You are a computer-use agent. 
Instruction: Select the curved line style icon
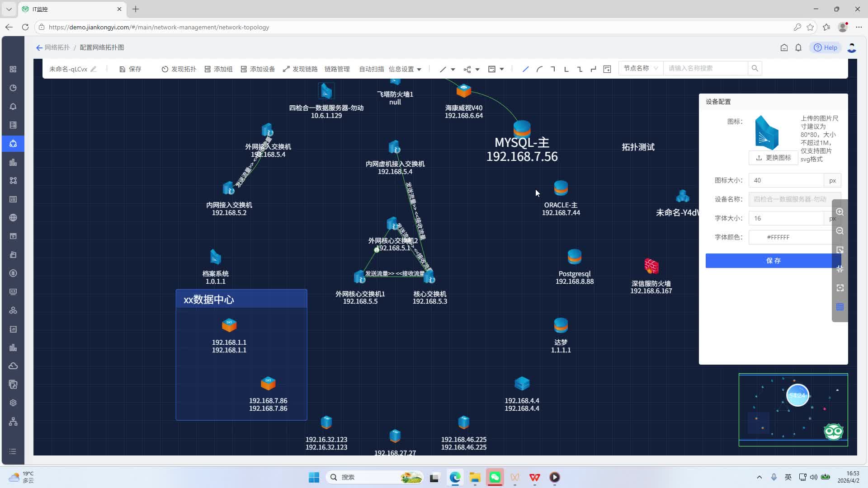click(539, 69)
